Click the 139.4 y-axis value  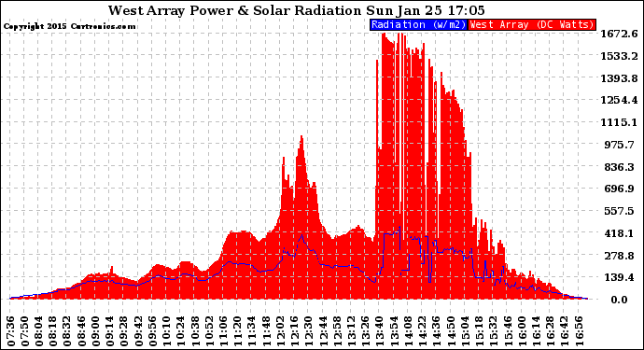tap(619, 278)
